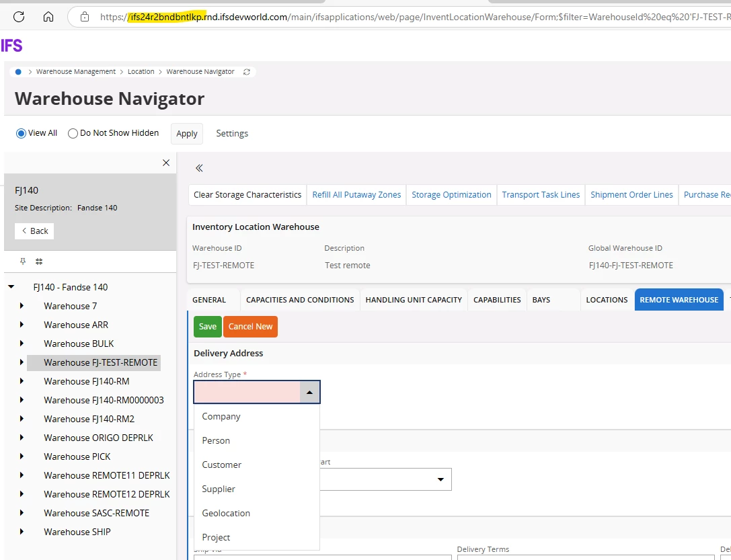Focus the browser address bar URL
731x560 pixels.
415,17
